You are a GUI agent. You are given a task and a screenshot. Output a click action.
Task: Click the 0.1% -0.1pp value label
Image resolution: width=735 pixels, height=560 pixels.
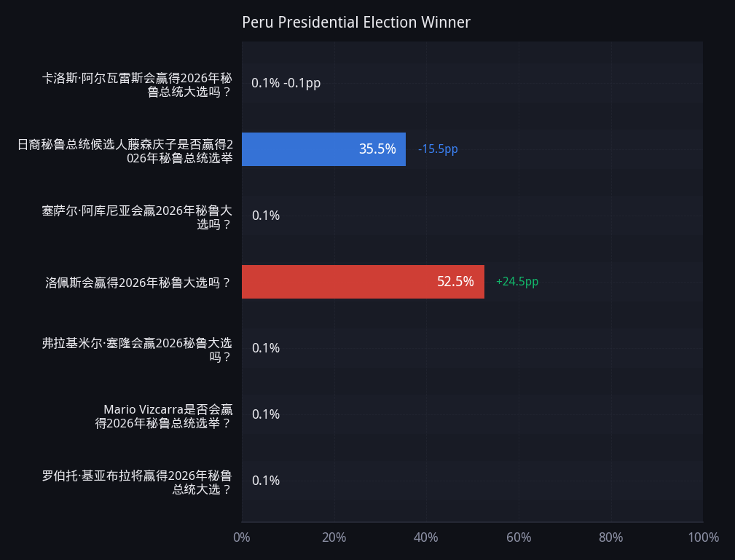point(286,83)
